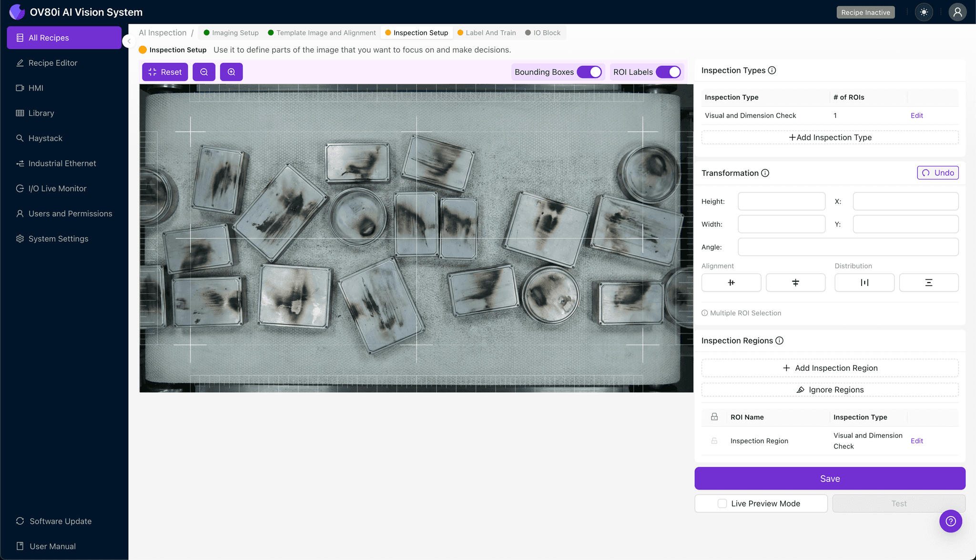Toggle the light/dark theme sun icon

click(924, 12)
